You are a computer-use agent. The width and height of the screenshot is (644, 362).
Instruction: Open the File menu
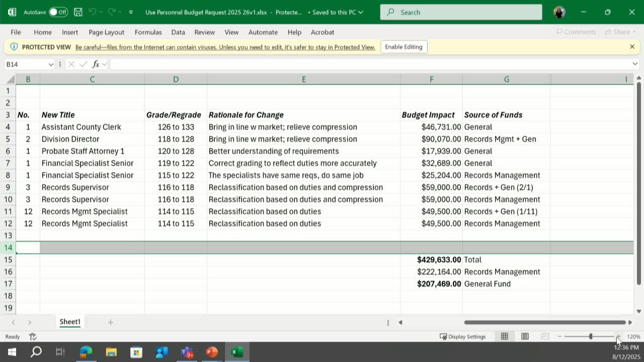[16, 32]
